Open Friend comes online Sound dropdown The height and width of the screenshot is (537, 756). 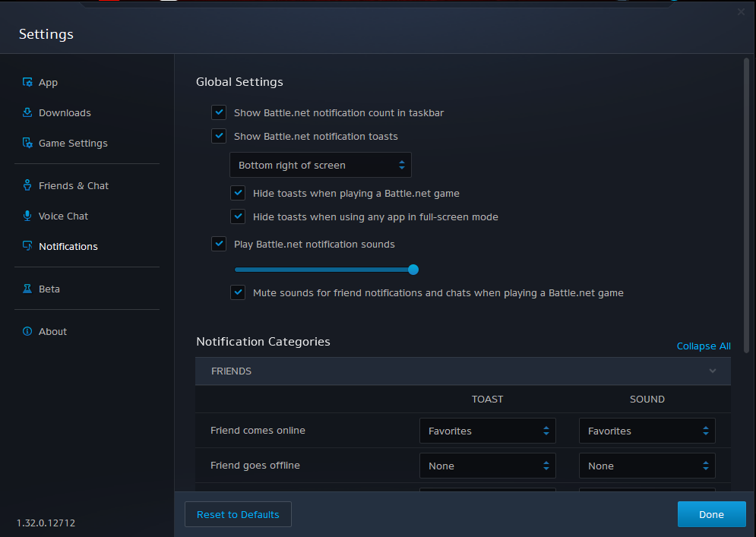647,431
